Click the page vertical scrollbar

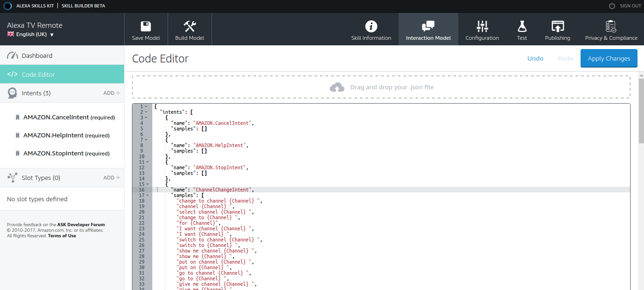tap(641, 111)
